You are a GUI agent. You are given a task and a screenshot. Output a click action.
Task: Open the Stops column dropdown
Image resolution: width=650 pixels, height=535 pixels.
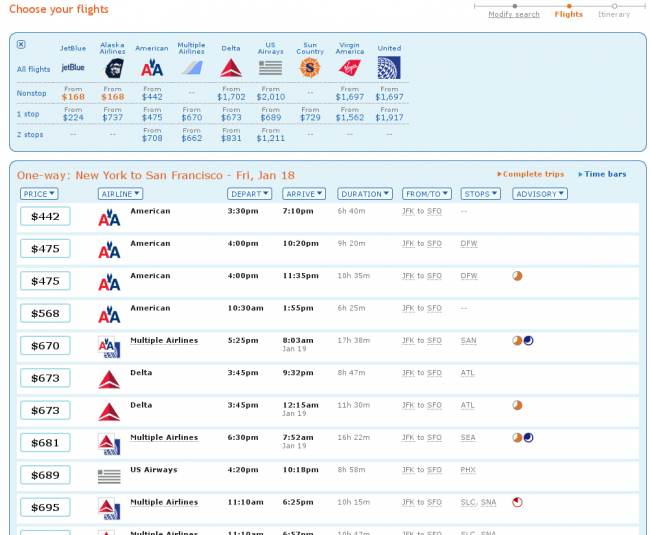click(481, 194)
